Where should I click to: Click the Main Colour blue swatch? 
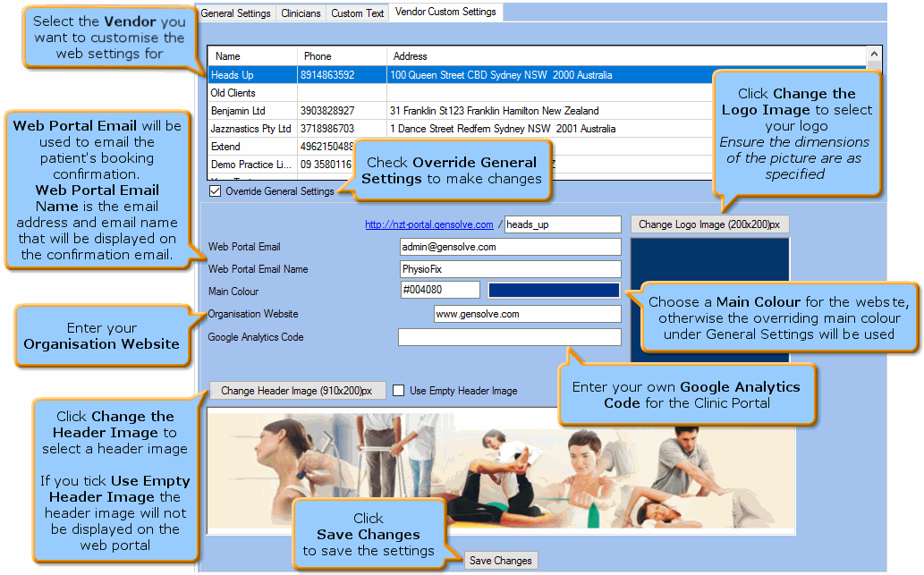[553, 290]
